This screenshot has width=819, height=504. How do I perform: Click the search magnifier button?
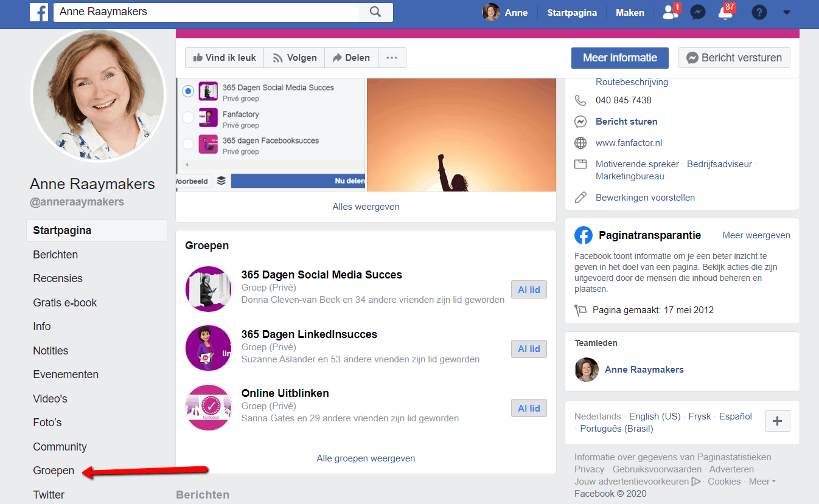pyautogui.click(x=375, y=12)
